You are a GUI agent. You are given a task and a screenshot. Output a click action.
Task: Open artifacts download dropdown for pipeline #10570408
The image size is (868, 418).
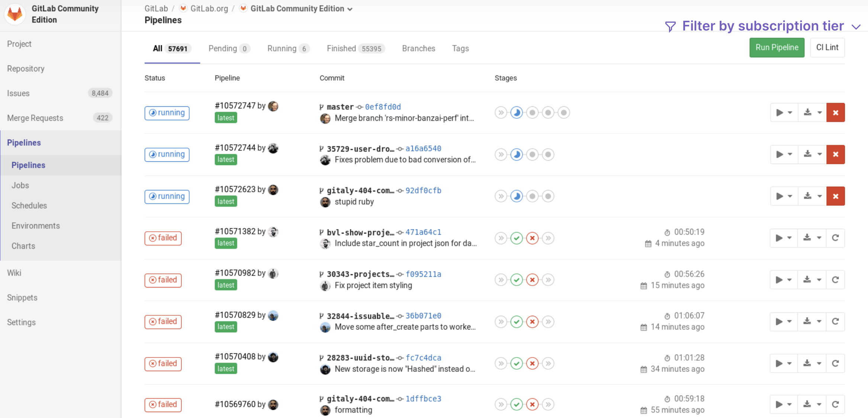point(812,363)
